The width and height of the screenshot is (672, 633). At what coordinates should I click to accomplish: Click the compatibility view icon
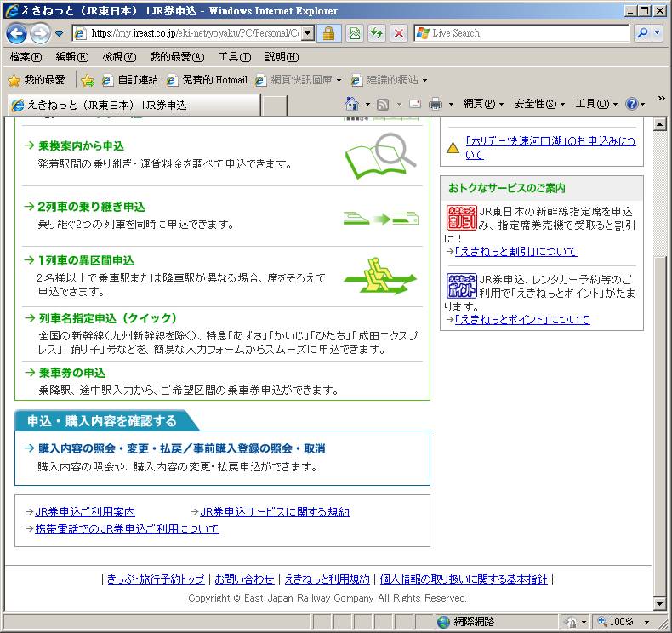pos(355,33)
